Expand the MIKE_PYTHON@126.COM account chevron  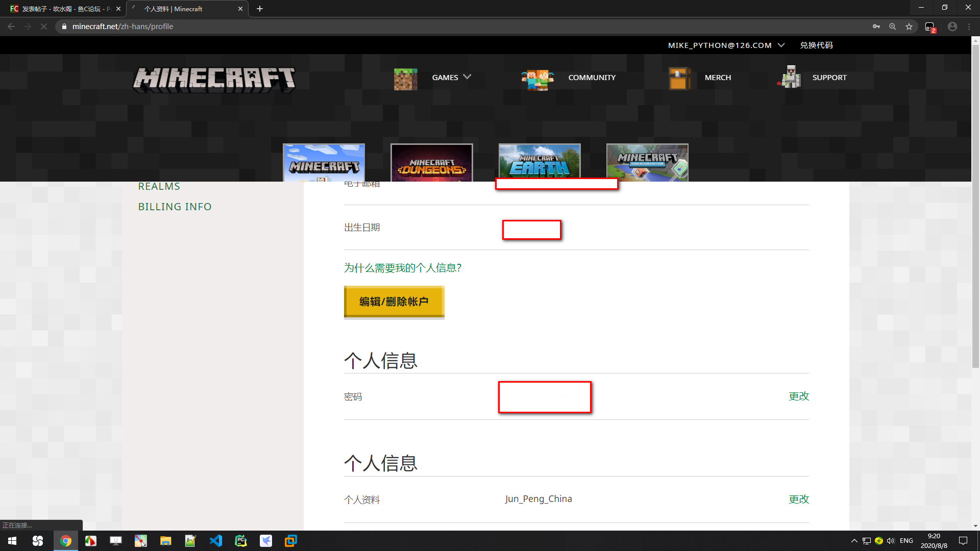[781, 45]
